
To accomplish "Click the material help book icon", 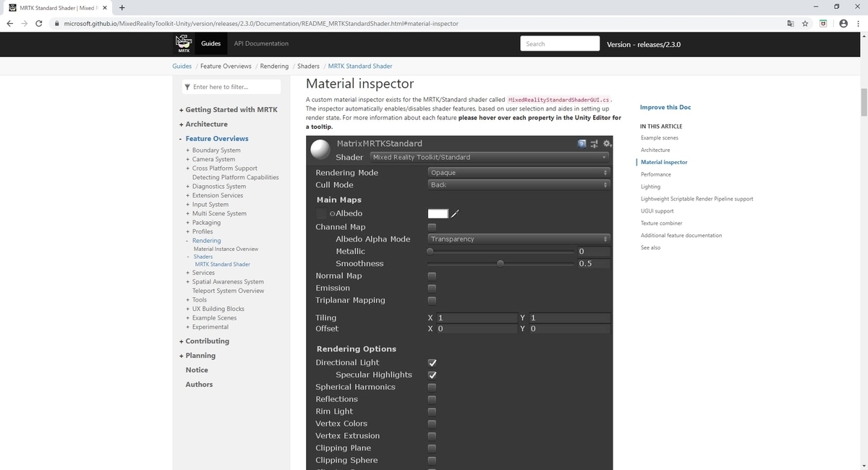I will pyautogui.click(x=583, y=144).
